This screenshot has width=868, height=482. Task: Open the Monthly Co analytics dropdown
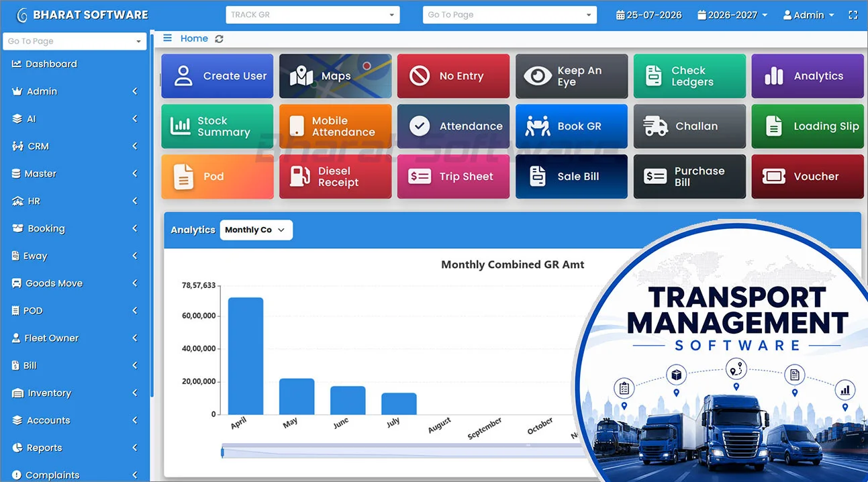[256, 230]
